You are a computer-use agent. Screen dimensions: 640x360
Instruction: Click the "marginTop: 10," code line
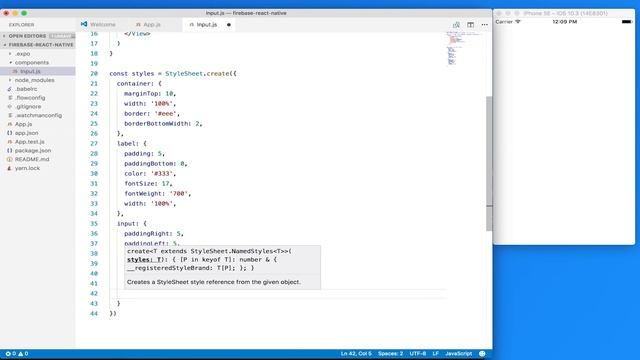click(150, 93)
